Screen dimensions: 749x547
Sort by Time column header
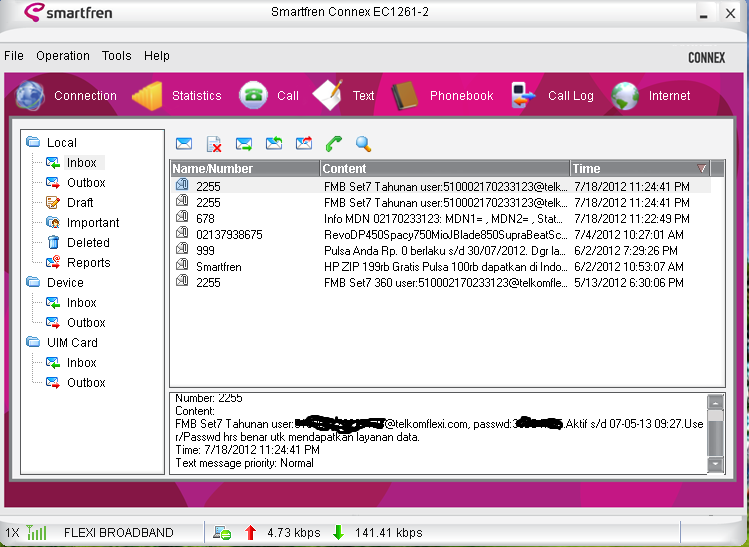pos(640,169)
